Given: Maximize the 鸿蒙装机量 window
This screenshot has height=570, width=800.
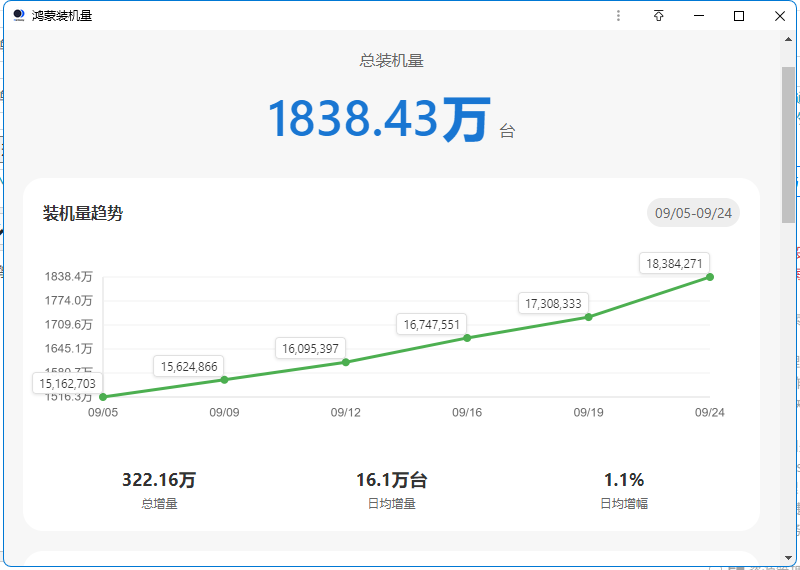Looking at the screenshot, I should [739, 16].
